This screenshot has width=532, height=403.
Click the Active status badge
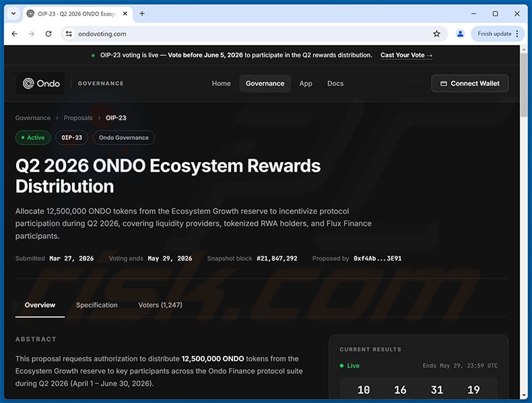[x=33, y=138]
